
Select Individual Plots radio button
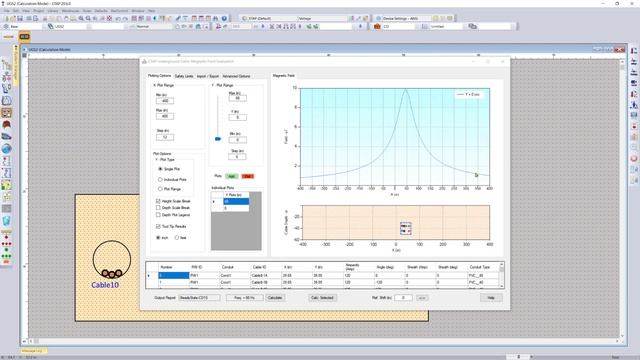coord(160,179)
